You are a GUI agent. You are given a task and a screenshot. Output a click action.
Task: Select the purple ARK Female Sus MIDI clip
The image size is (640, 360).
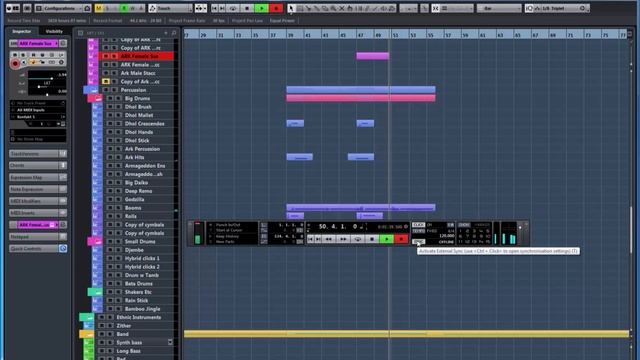[x=372, y=56]
